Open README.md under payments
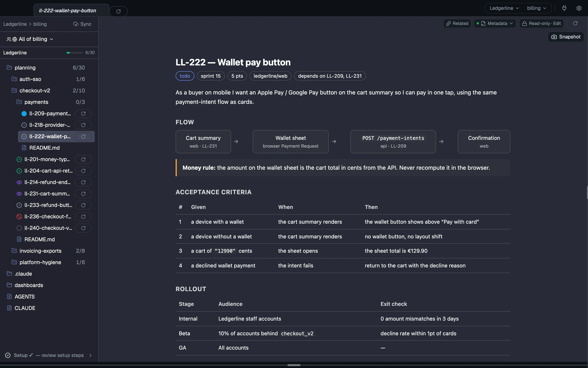Viewport: 588px width, 368px height. click(x=44, y=148)
